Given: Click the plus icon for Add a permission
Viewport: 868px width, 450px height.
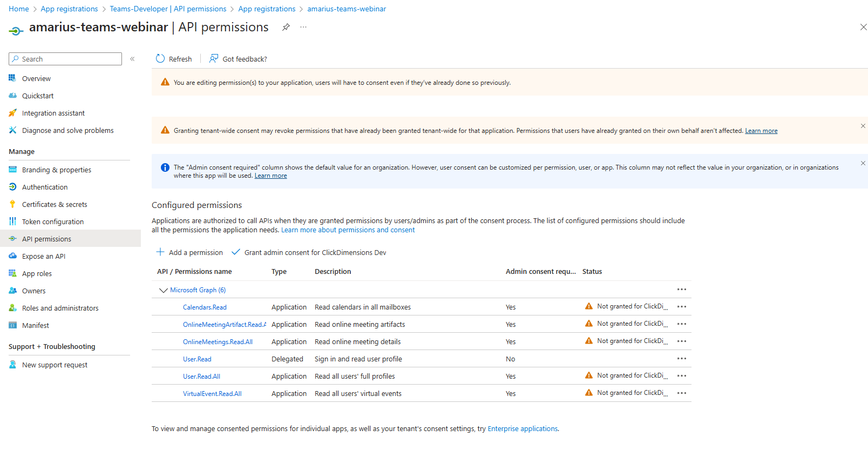Looking at the screenshot, I should pyautogui.click(x=160, y=252).
